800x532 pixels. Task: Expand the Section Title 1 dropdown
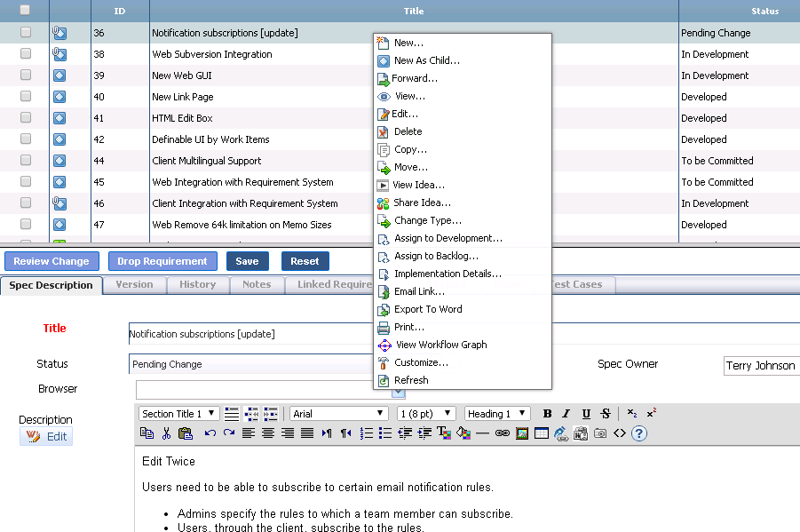click(179, 414)
